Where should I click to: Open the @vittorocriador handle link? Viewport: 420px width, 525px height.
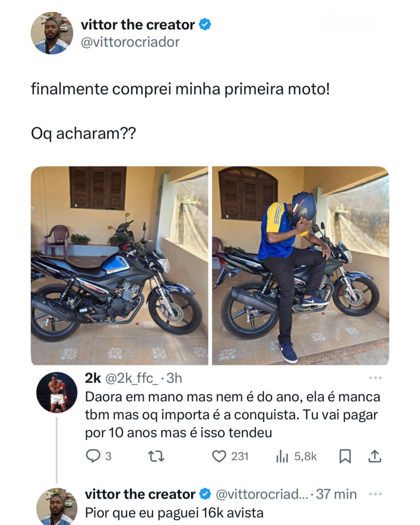[x=130, y=42]
